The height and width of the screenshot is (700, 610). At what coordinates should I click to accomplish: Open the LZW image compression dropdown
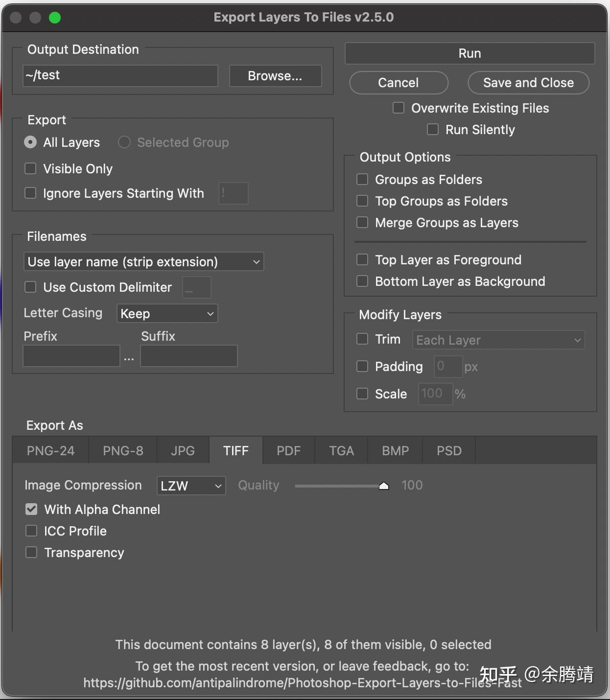[191, 486]
